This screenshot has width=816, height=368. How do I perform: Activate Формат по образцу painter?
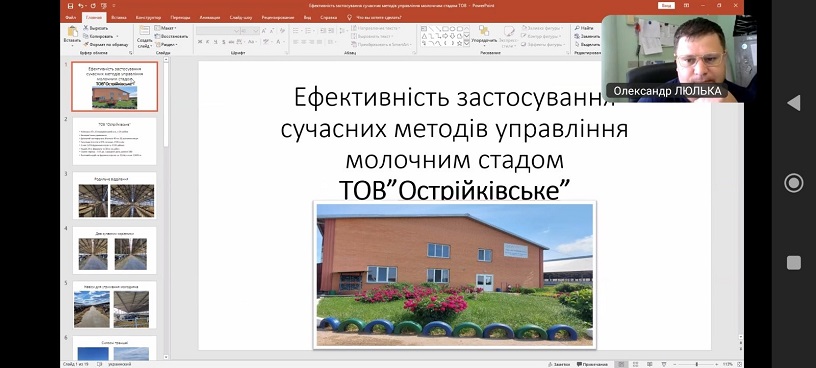click(106, 45)
